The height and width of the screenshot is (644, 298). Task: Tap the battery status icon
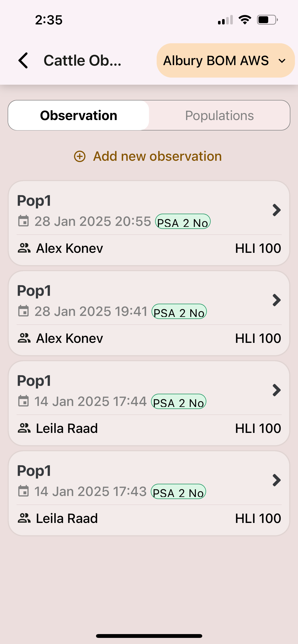[267, 20]
